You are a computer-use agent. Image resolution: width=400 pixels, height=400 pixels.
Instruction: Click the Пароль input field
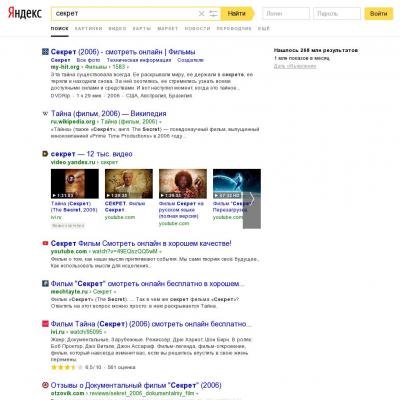(337, 14)
